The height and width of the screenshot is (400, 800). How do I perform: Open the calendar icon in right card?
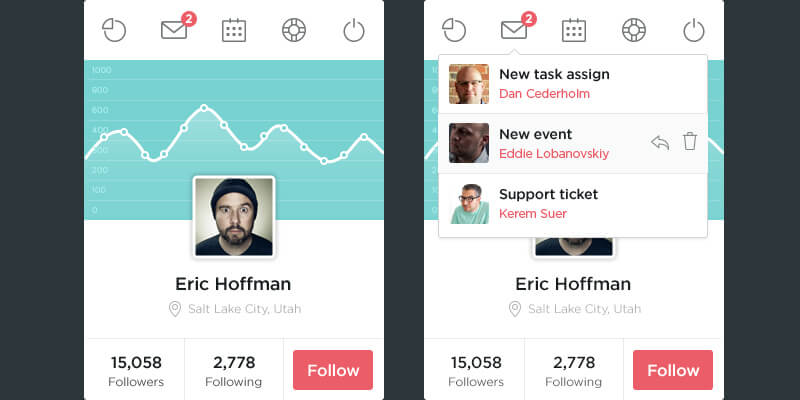tap(574, 30)
